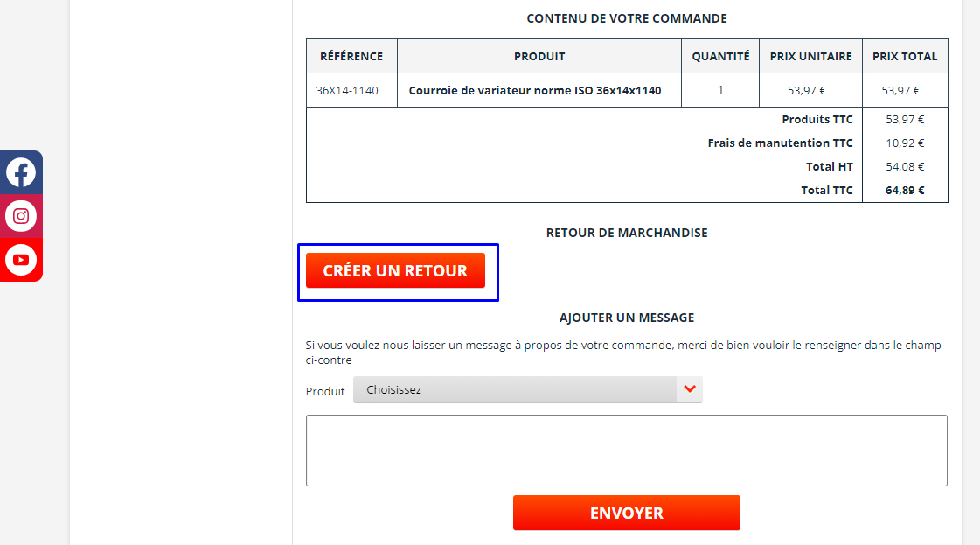This screenshot has height=545, width=980.
Task: Click the Total HT amount 54,08 €
Action: (x=905, y=166)
